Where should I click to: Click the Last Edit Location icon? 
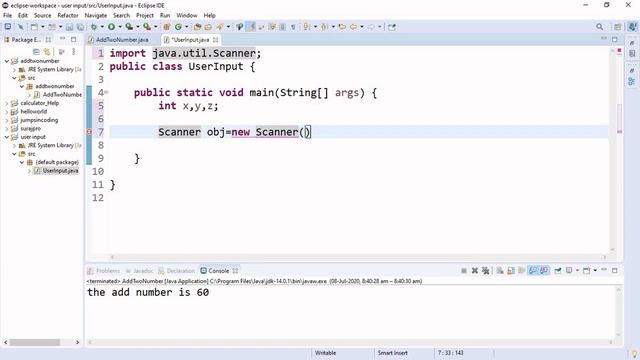[342, 27]
